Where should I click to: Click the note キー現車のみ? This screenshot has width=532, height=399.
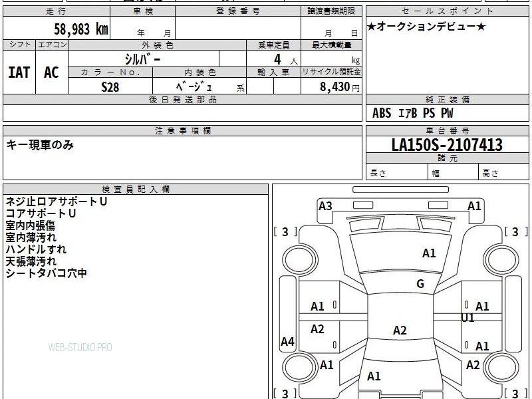coord(40,145)
